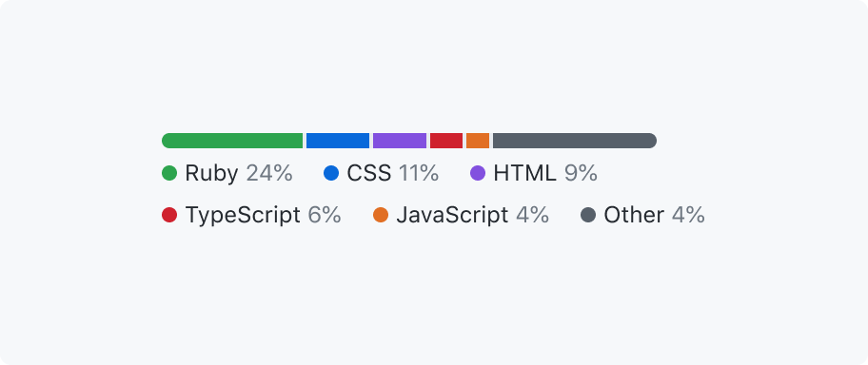Click the blue dot beside CSS

tap(331, 173)
